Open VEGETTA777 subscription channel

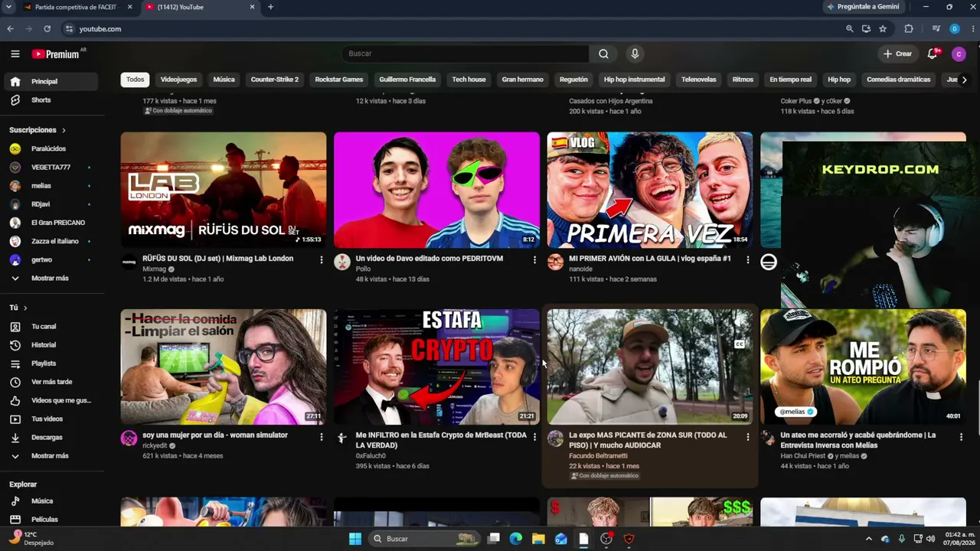pos(51,167)
